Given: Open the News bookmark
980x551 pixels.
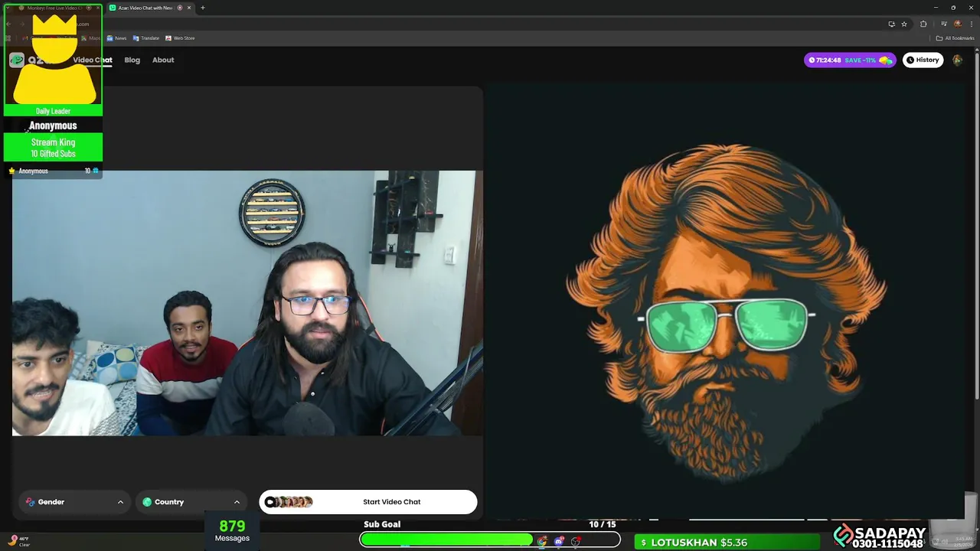Looking at the screenshot, I should [116, 38].
